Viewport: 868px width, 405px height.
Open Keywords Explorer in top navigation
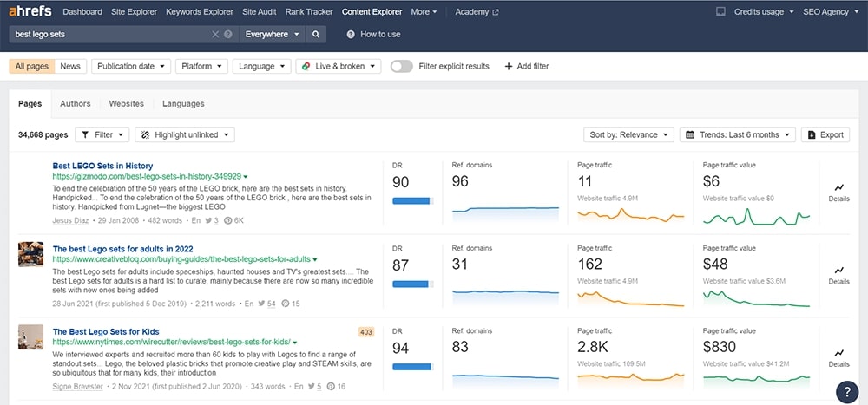coord(200,11)
